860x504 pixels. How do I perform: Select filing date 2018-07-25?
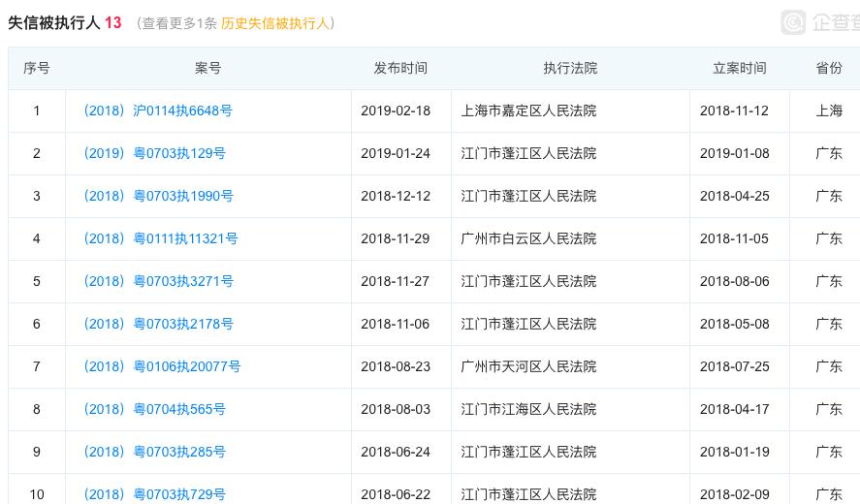[x=734, y=367]
